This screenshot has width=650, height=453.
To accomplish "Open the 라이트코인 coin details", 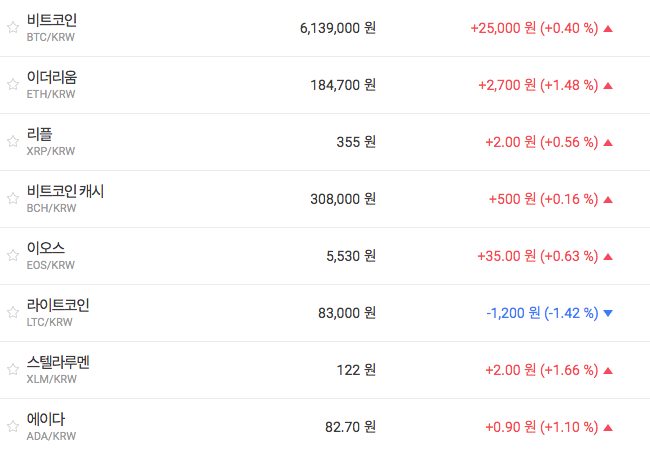I will pyautogui.click(x=58, y=305).
